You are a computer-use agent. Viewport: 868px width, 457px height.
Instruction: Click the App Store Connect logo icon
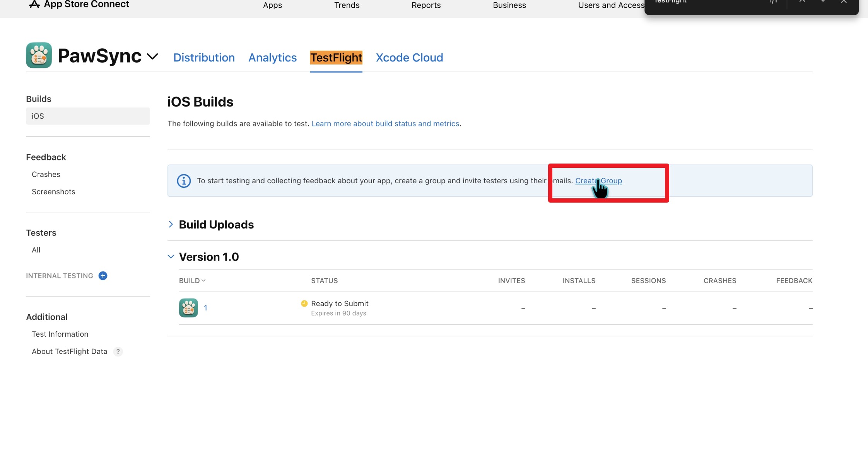(34, 4)
